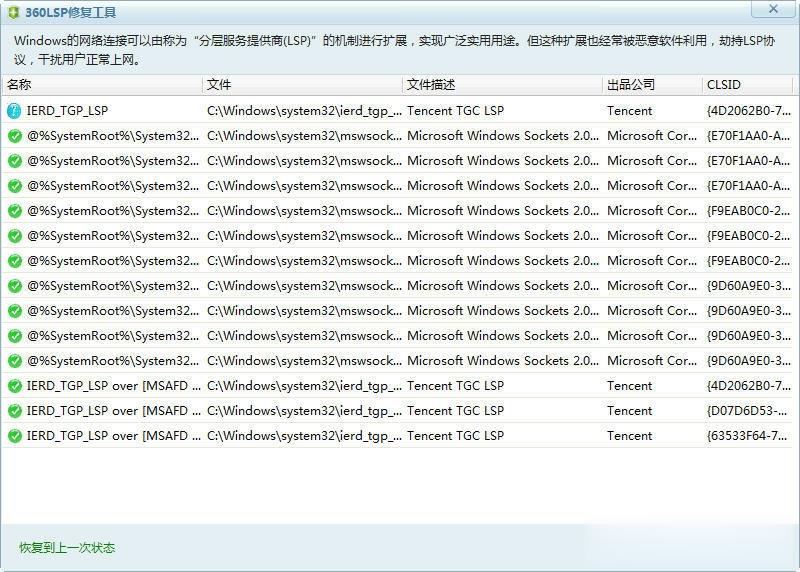Select the {63533F64-7... CLSID cell

click(x=747, y=436)
